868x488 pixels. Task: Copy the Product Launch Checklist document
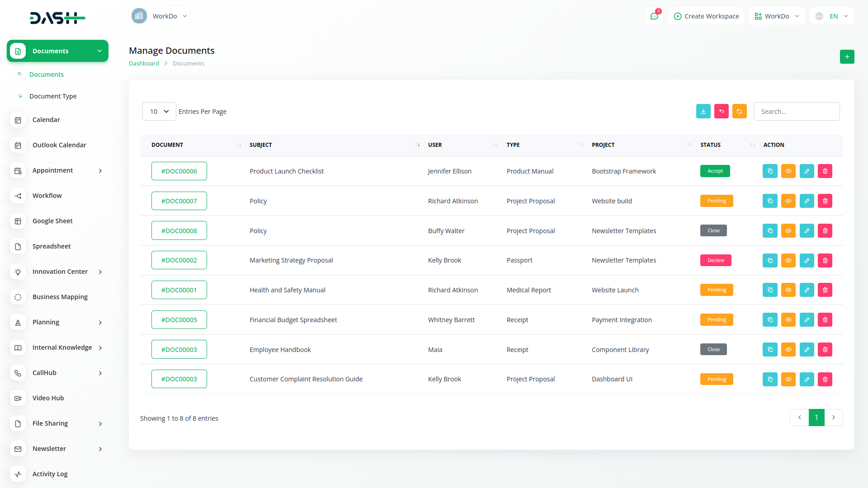point(770,171)
